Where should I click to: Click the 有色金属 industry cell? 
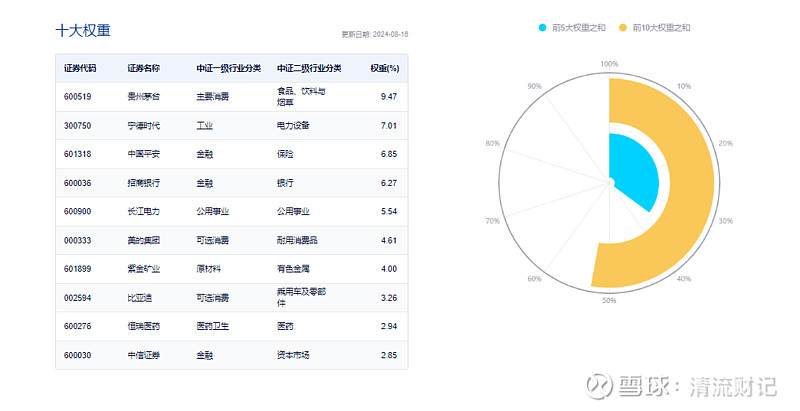293,269
